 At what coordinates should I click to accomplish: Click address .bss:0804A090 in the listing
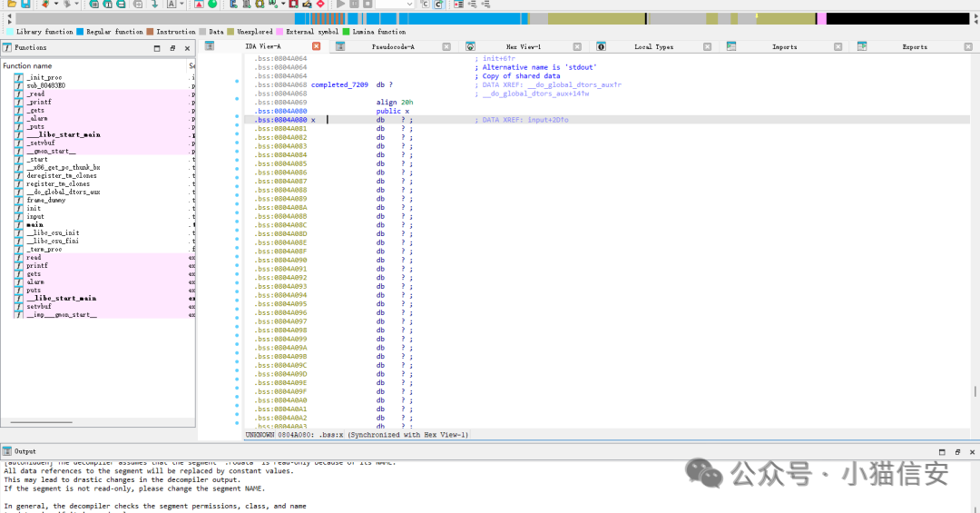click(x=280, y=260)
